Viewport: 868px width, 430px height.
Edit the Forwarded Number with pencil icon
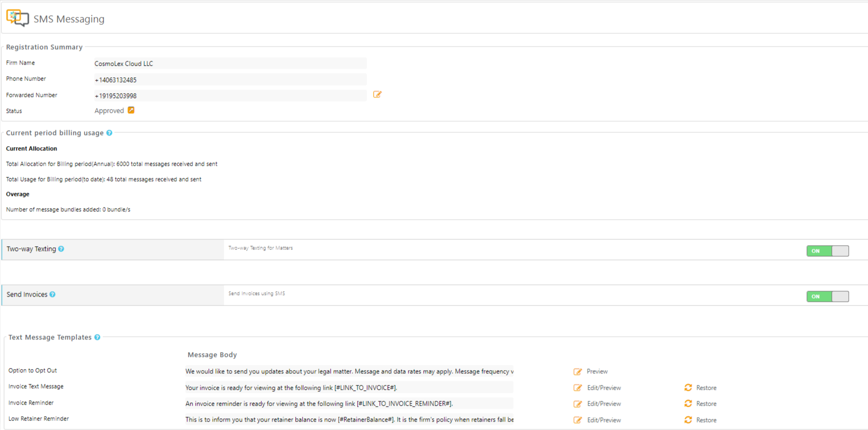pyautogui.click(x=377, y=95)
